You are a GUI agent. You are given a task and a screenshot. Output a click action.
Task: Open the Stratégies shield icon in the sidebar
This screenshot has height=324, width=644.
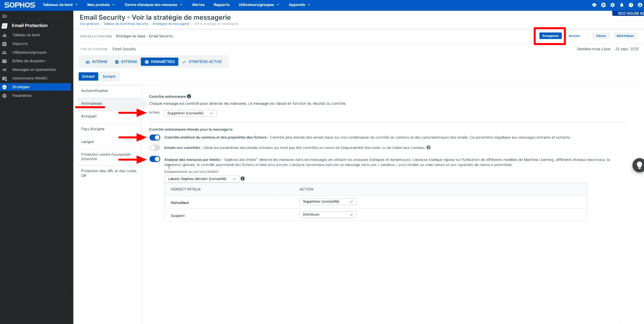point(4,87)
